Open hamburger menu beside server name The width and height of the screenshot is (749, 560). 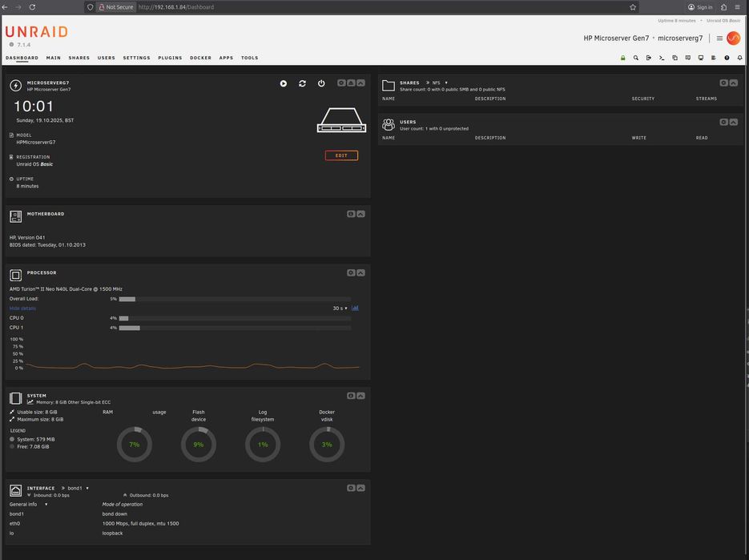tap(719, 38)
